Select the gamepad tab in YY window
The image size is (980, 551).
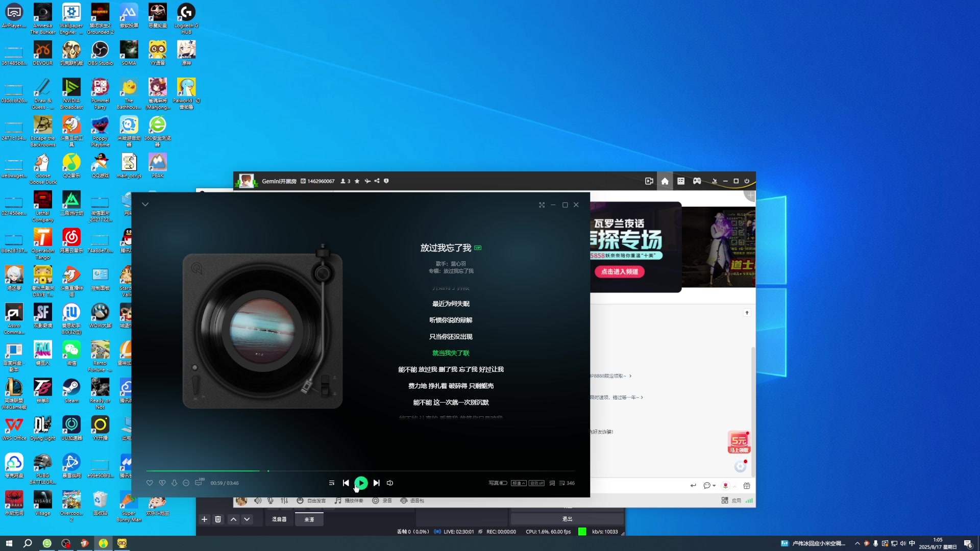697,181
